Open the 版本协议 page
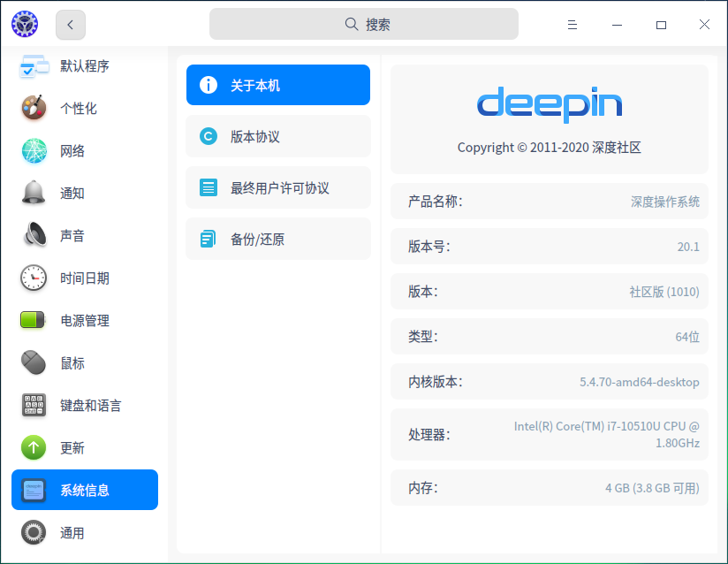 coord(278,136)
